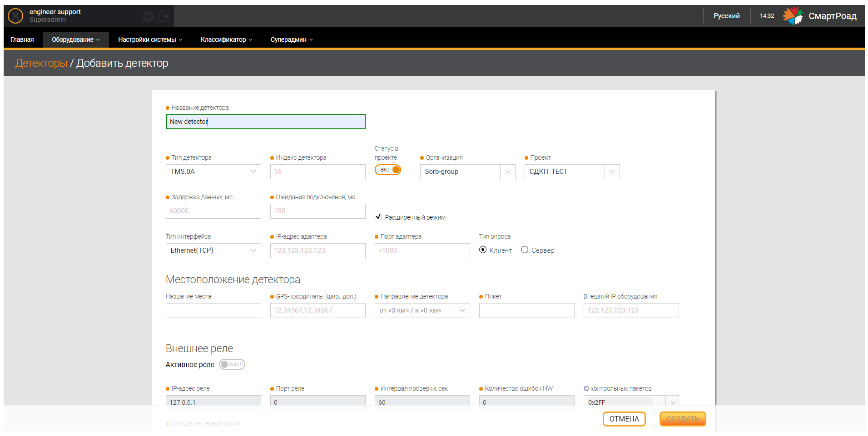Click the user profile avatar icon
Image resolution: width=868 pixels, height=436 pixels.
[x=15, y=16]
